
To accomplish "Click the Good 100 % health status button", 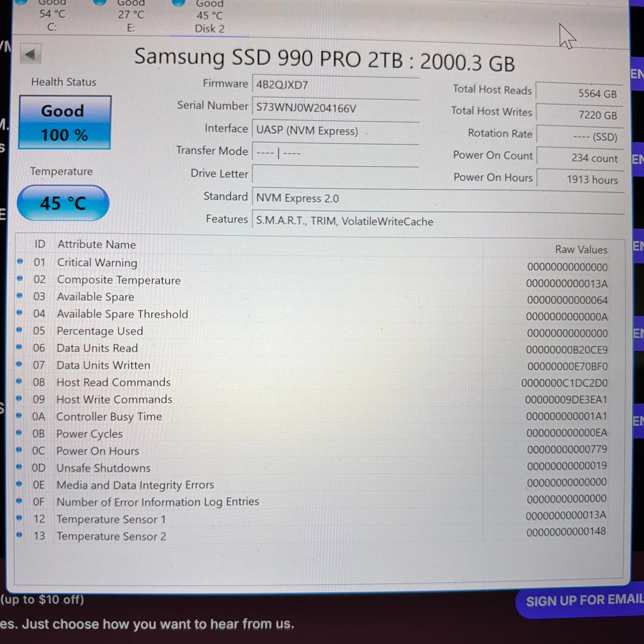I will point(65,123).
